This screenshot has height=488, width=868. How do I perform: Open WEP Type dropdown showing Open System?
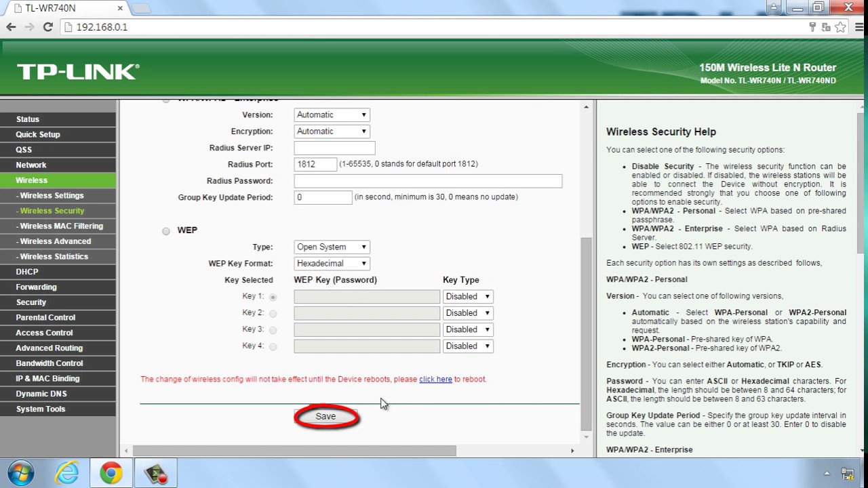pyautogui.click(x=332, y=247)
